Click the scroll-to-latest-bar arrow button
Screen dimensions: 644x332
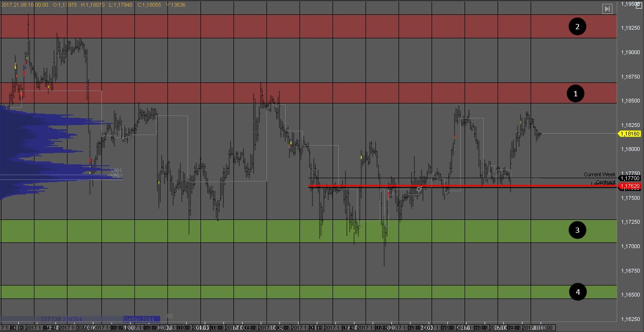coord(607,9)
